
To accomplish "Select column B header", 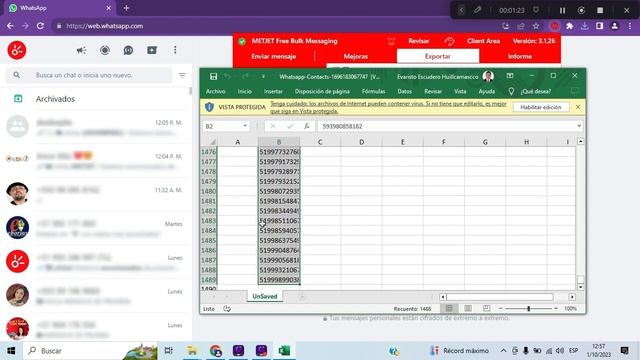I will click(x=279, y=142).
